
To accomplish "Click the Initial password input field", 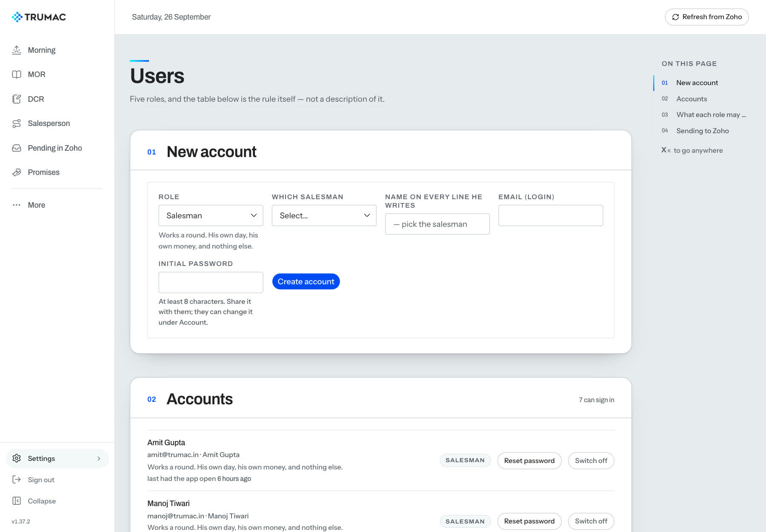I will 211,283.
